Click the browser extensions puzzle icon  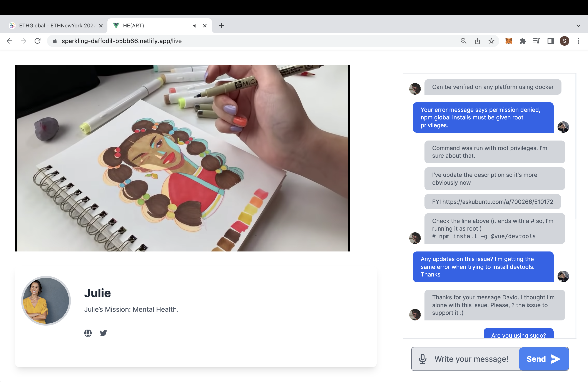coord(522,40)
